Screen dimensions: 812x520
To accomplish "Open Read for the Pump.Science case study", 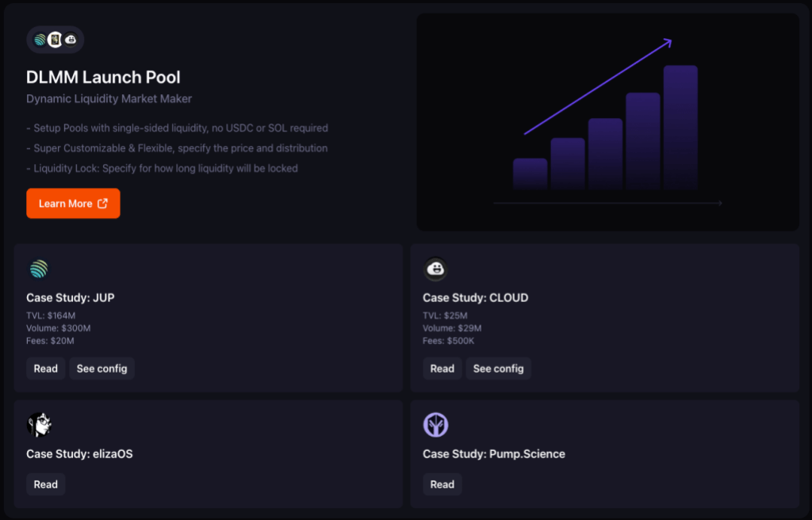I will [442, 484].
